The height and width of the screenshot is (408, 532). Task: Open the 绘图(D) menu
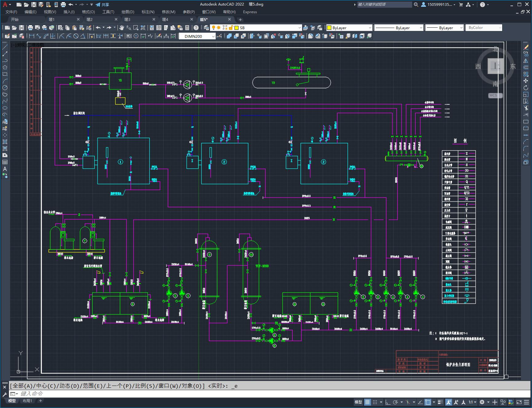point(128,12)
